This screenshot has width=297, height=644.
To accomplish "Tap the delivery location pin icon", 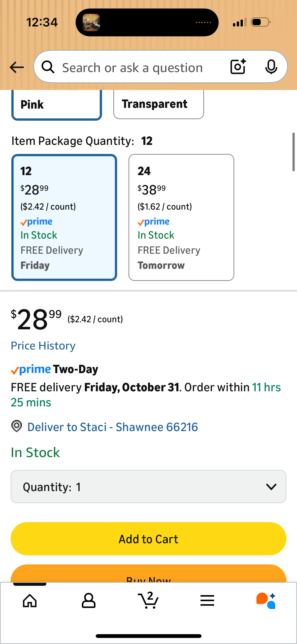I will tap(17, 426).
